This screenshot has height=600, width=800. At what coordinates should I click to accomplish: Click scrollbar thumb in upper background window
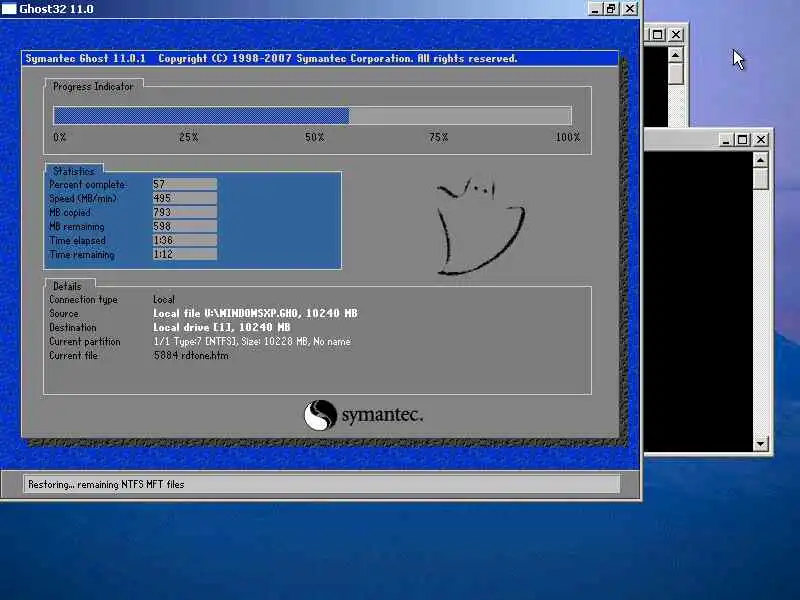point(676,74)
